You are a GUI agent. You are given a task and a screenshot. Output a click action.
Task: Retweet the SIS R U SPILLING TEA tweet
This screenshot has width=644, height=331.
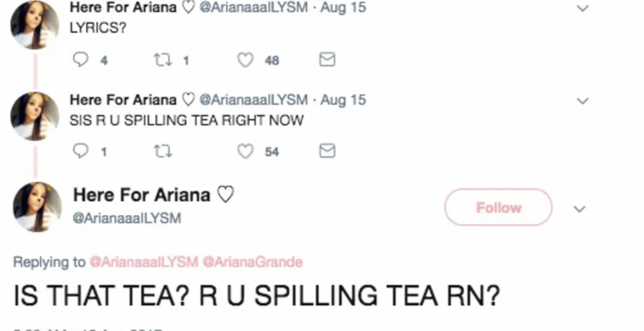(163, 151)
